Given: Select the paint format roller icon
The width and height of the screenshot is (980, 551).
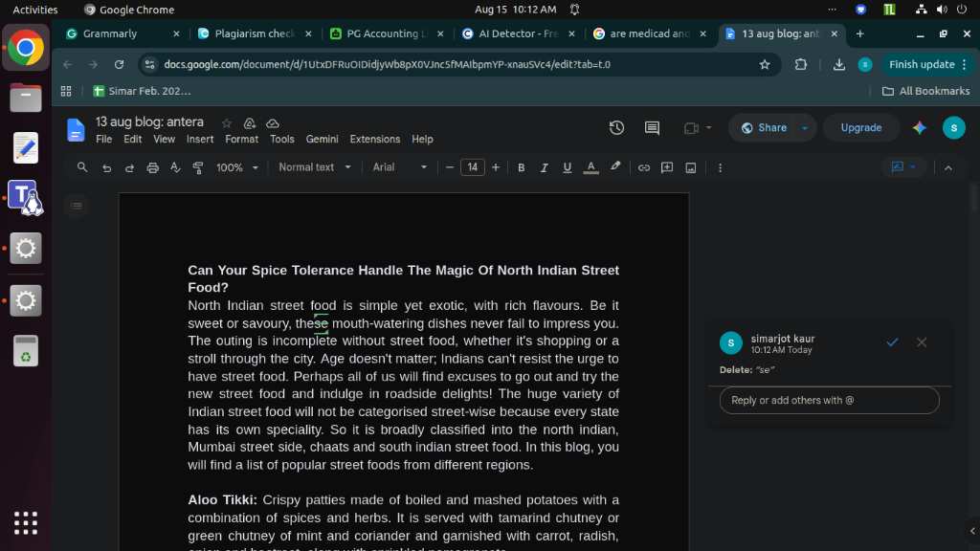Looking at the screenshot, I should point(198,167).
